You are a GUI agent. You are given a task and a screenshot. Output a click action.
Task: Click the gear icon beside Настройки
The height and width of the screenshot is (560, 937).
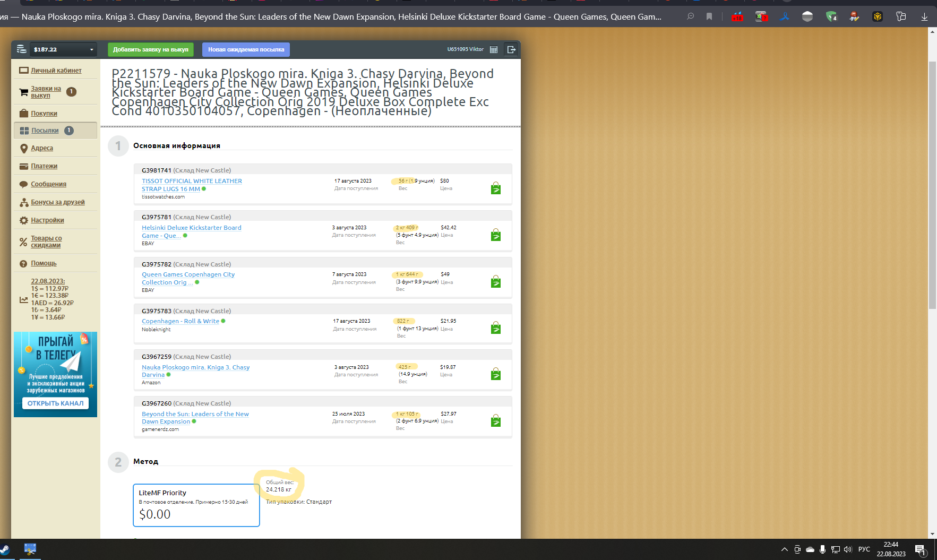(x=23, y=220)
